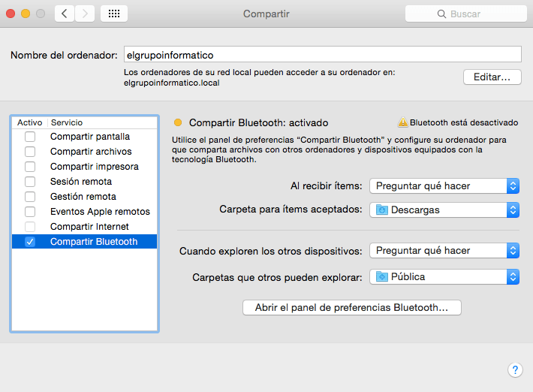Click the Nombre del ordenador text field
Viewport: 533px width, 392px height.
click(x=323, y=54)
